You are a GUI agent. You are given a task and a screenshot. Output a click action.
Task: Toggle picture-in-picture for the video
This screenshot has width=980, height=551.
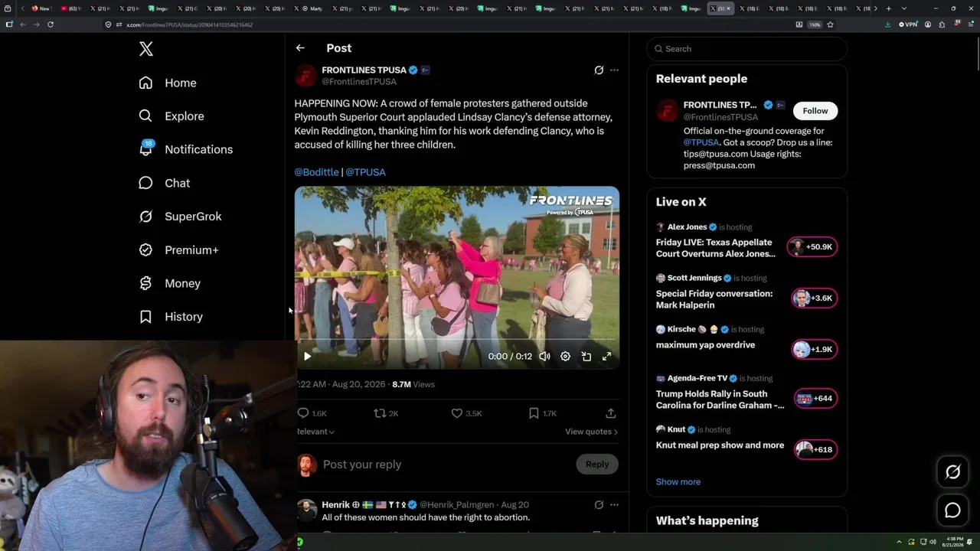[586, 356]
